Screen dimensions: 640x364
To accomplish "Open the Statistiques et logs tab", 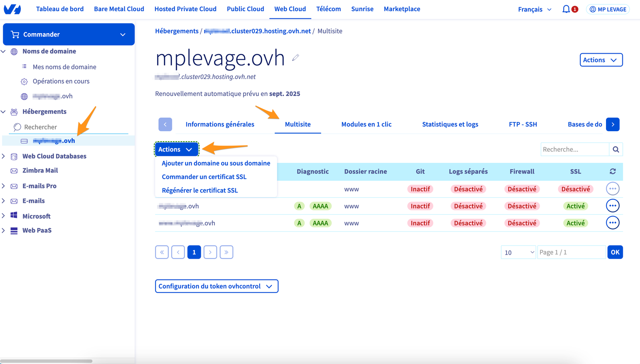I will (450, 124).
